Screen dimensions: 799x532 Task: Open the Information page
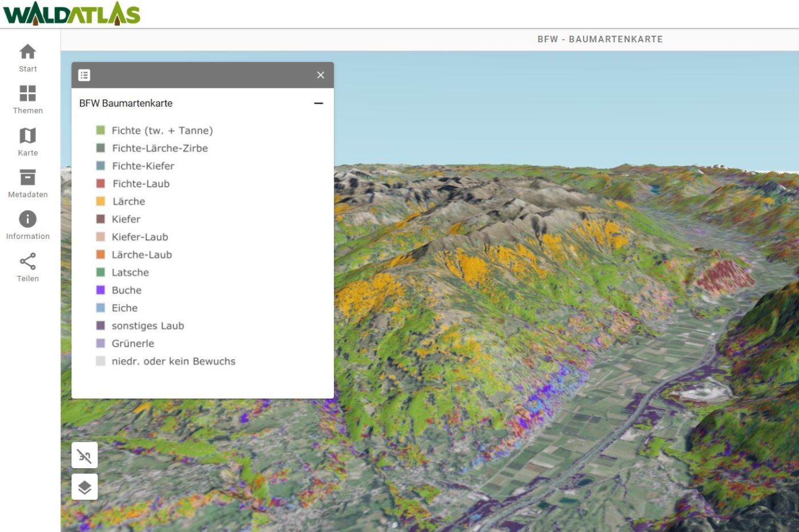coord(27,223)
